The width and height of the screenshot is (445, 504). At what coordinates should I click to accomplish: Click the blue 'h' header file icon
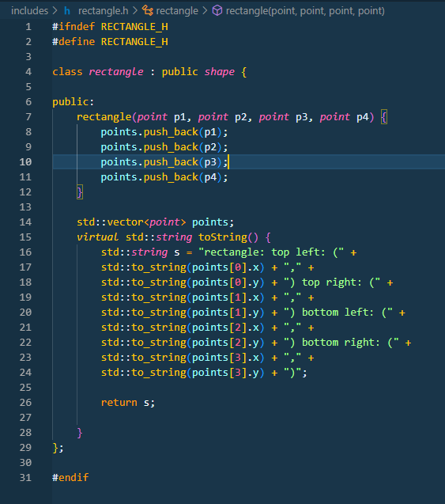66,11
